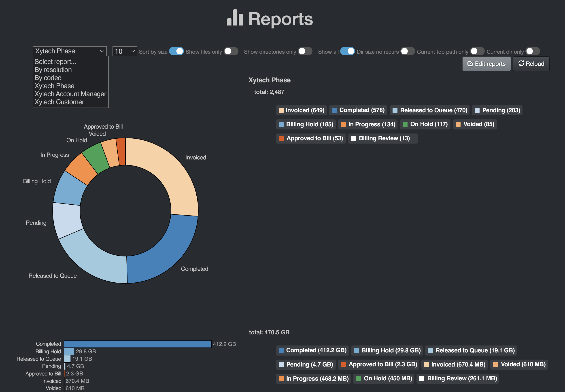Click the Billing Review white legend square
Viewport: 565px width, 392px height.
coord(353,138)
